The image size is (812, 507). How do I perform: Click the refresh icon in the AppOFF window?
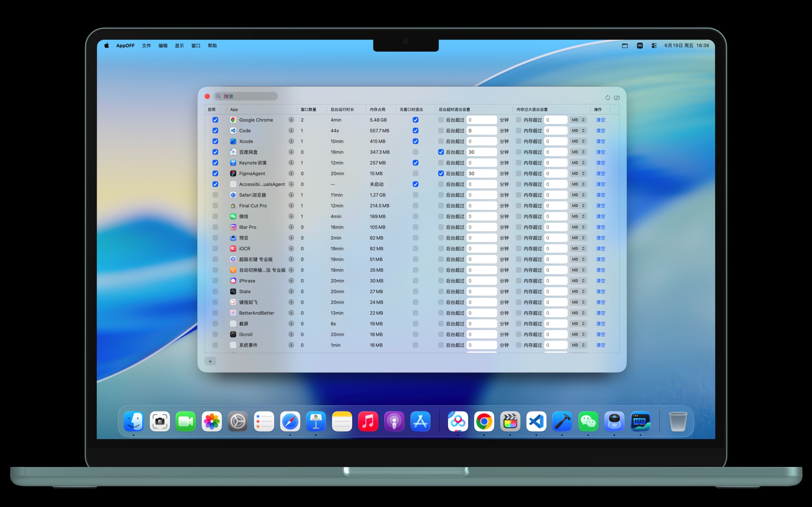click(x=607, y=98)
